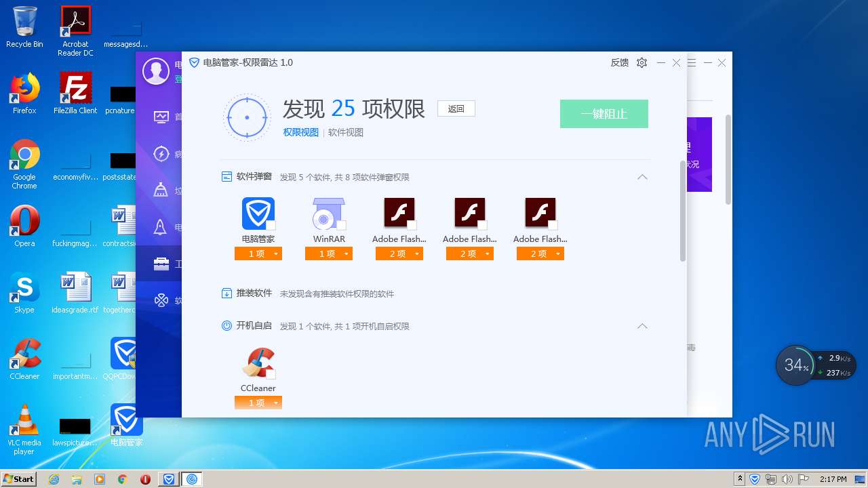Tick the checkbox on the WinRAR icon
The width and height of the screenshot is (868, 488).
(x=341, y=225)
